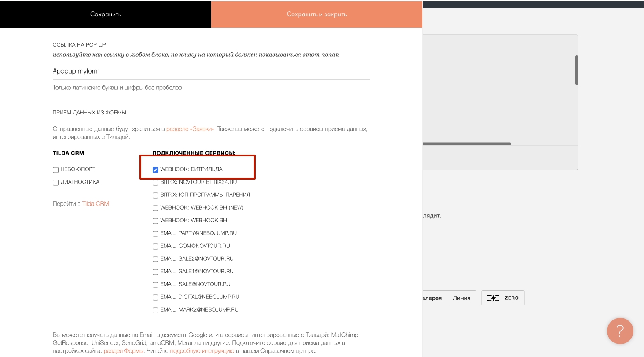The width and height of the screenshot is (644, 357).
Task: Open the раздел Формы link
Action: pos(124,351)
